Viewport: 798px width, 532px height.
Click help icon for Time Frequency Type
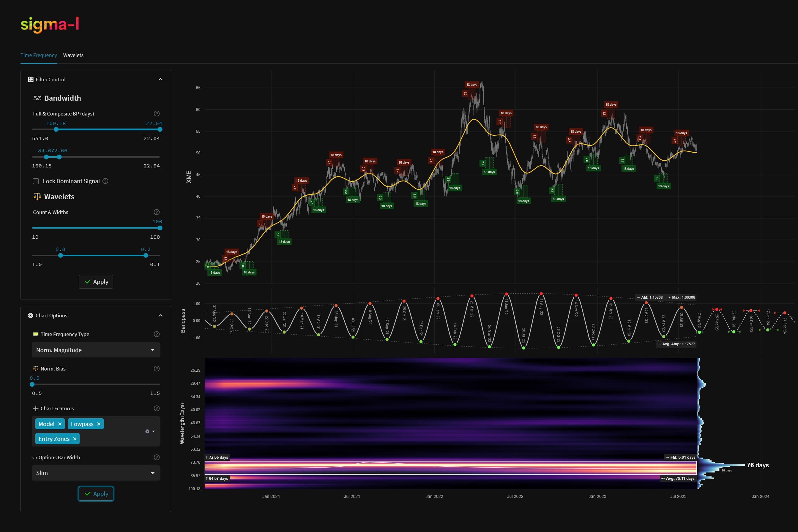pyautogui.click(x=157, y=334)
